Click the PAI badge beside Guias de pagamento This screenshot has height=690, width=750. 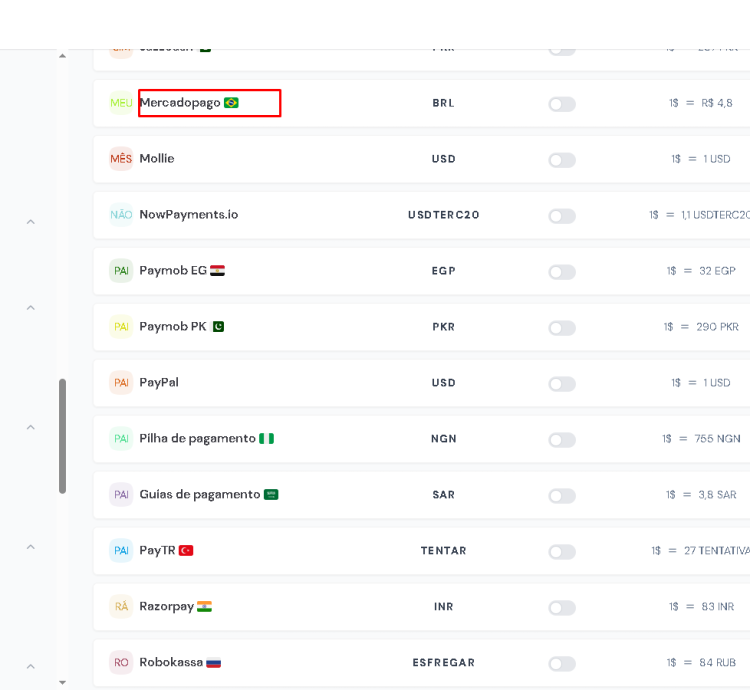(121, 494)
